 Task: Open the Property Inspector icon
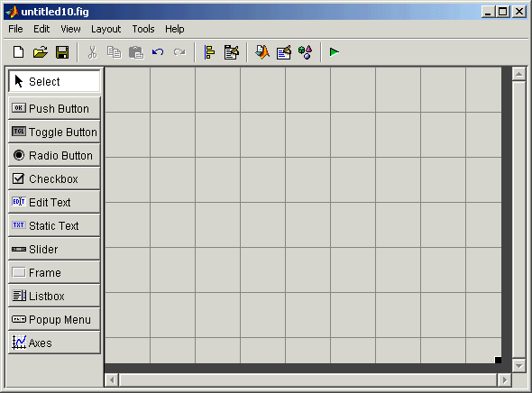point(284,52)
